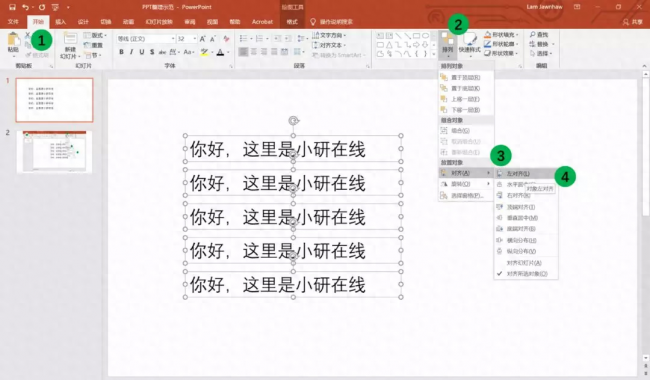Choose Bring Forward menu item
The width and height of the screenshot is (650, 380).
[466, 99]
